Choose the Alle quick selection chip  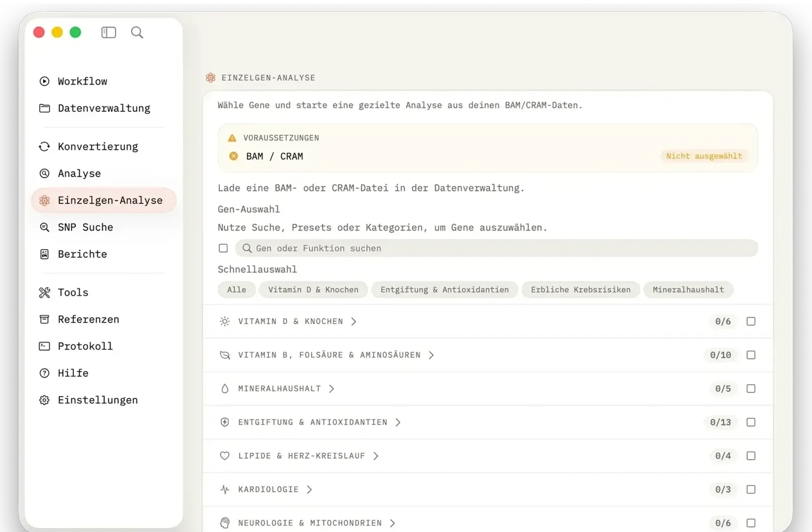pos(237,290)
